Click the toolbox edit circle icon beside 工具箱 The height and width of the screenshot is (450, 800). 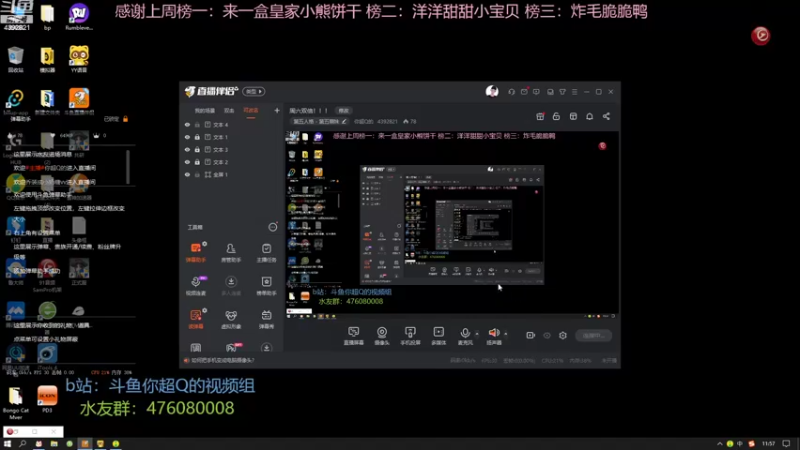coord(273,227)
